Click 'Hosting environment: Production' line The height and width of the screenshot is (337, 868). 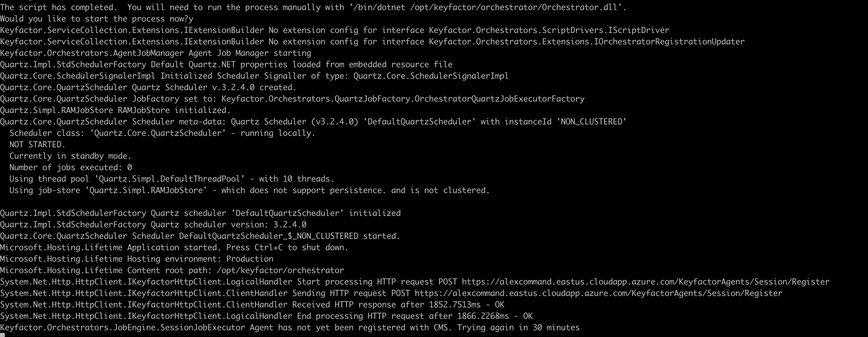point(200,259)
